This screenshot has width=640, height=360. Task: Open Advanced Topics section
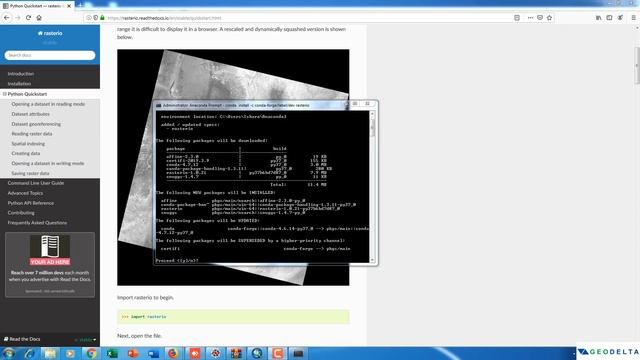(x=25, y=193)
